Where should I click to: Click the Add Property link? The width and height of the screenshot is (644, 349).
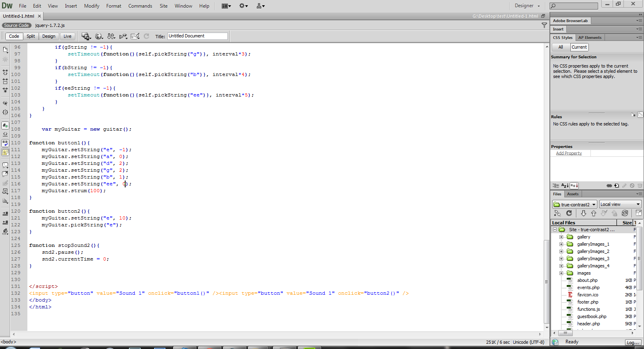[569, 153]
